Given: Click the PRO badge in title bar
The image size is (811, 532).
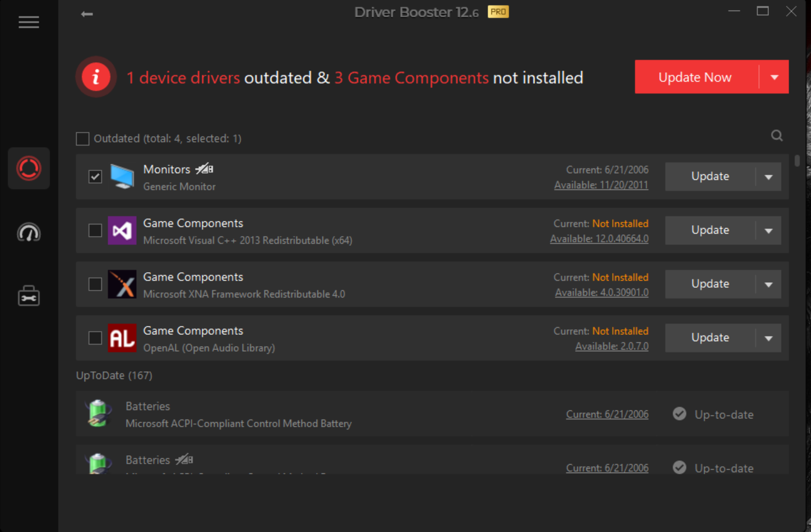Looking at the screenshot, I should (498, 12).
